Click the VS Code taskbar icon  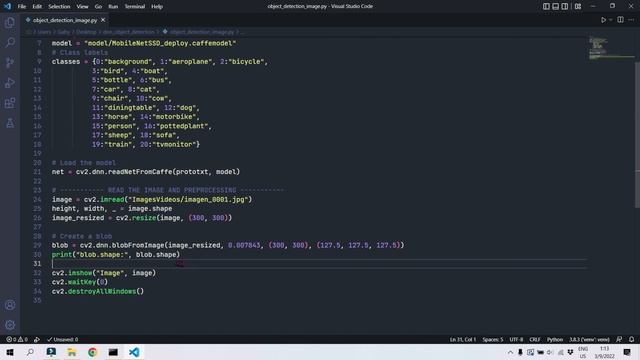(134, 352)
